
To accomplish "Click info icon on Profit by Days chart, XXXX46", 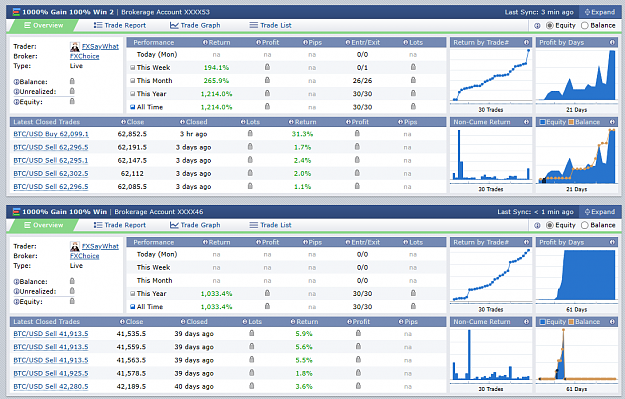I will 612,242.
